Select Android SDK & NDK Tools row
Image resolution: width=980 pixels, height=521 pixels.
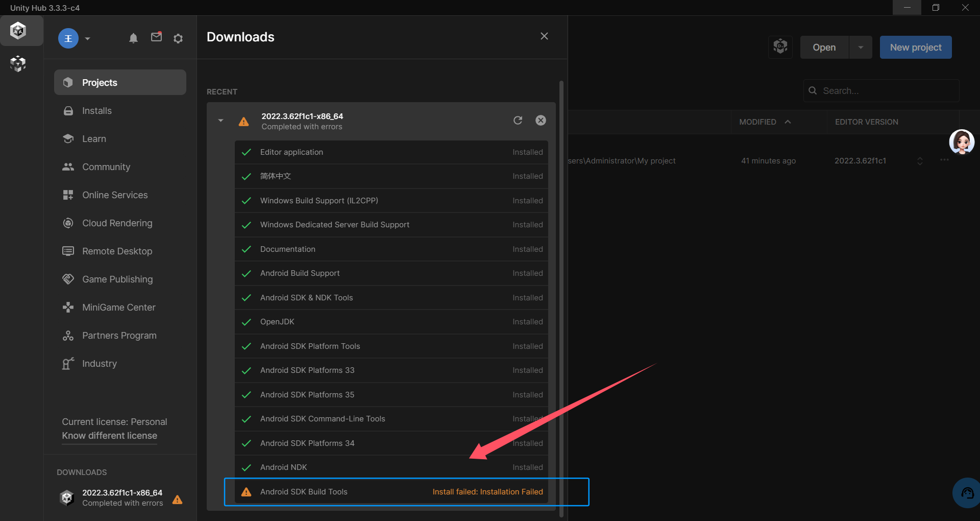coord(391,298)
